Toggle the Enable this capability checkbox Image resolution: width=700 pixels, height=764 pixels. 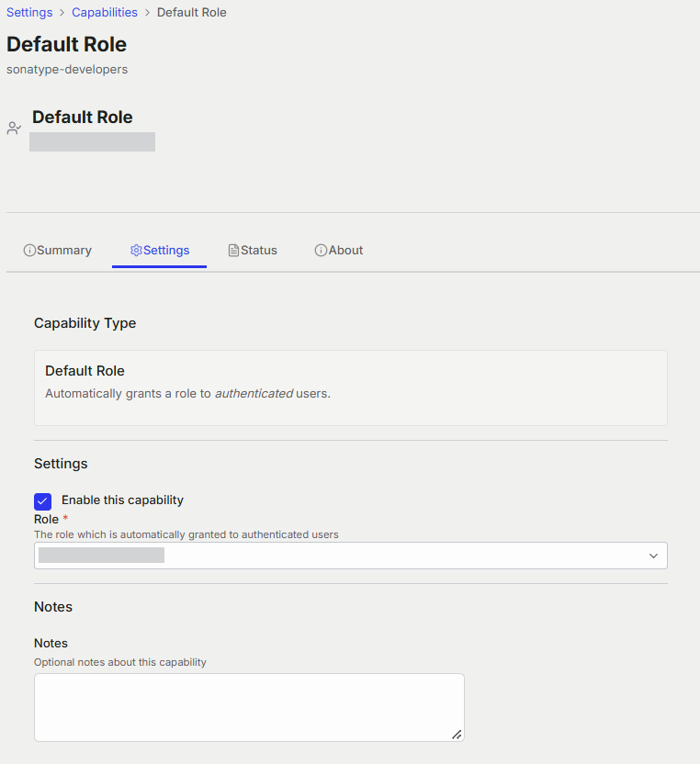43,500
